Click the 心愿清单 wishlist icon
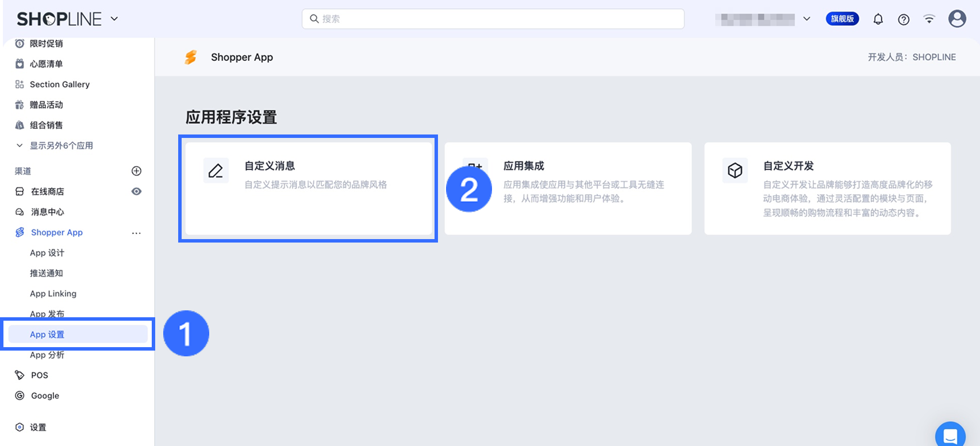 20,64
